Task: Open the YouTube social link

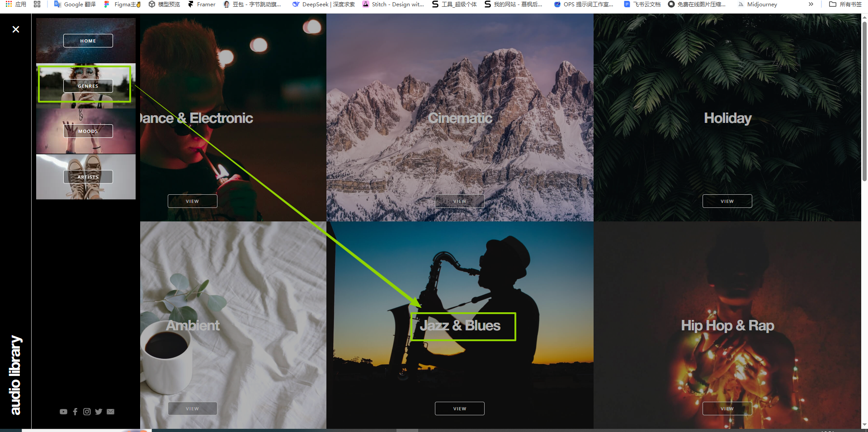Action: click(63, 412)
